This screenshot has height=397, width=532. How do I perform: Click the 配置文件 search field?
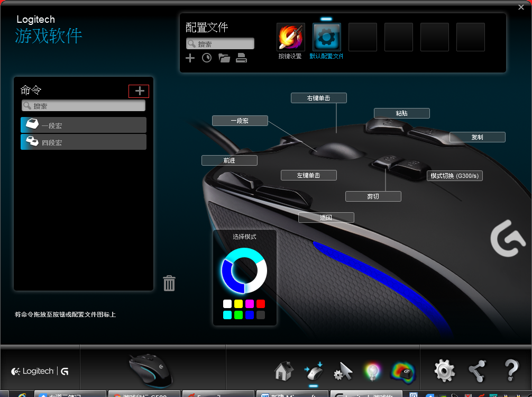[220, 44]
